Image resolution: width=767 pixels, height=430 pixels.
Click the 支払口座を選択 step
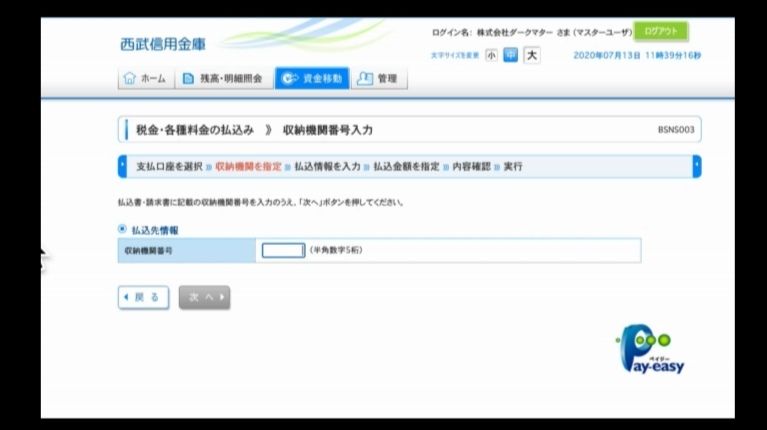click(x=169, y=166)
